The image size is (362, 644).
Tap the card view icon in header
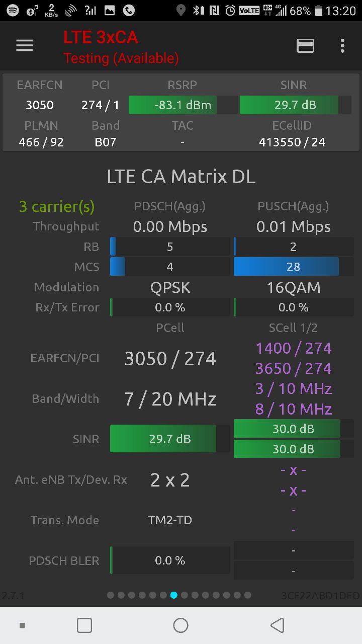(x=305, y=46)
